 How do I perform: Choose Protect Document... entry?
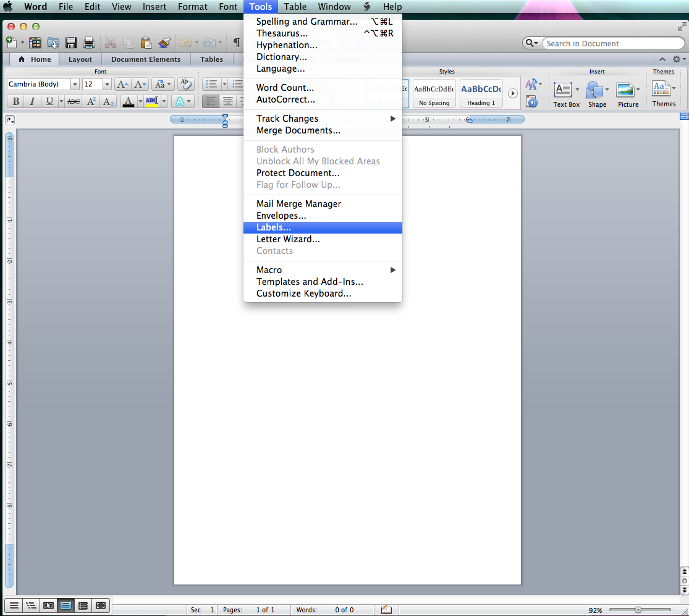(x=323, y=173)
